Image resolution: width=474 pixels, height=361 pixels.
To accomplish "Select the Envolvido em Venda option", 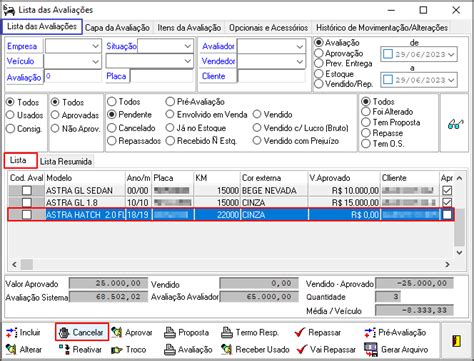I will pyautogui.click(x=170, y=114).
